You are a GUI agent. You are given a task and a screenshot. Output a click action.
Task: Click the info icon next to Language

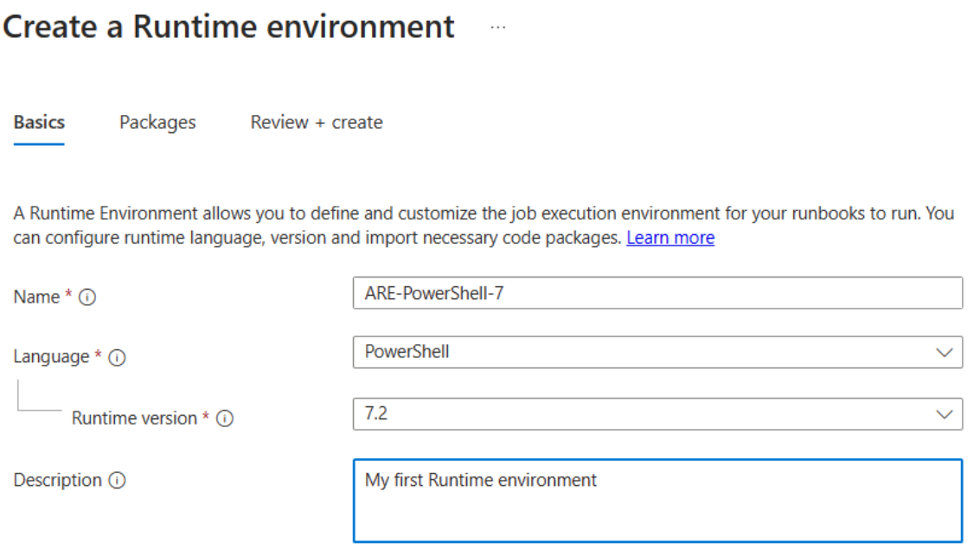click(x=117, y=357)
